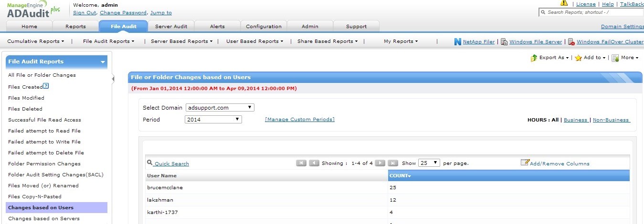Click the help icon beside Files Created
This screenshot has width=644, height=224.
[x=46, y=86]
